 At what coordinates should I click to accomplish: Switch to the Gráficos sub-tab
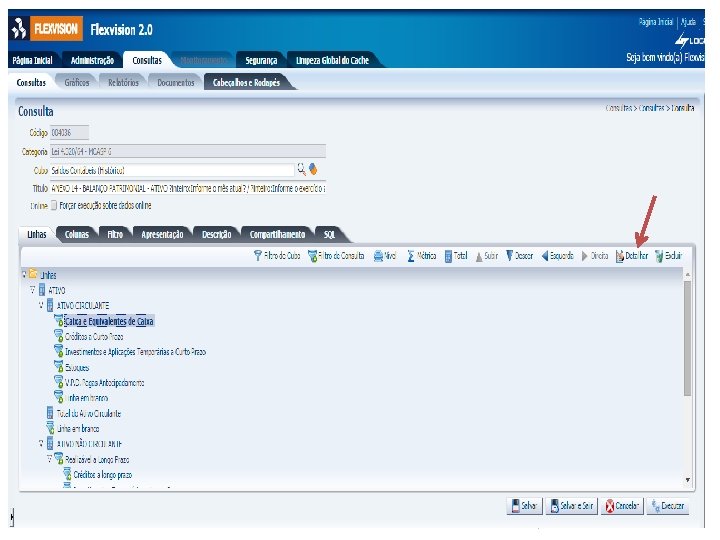tap(77, 82)
